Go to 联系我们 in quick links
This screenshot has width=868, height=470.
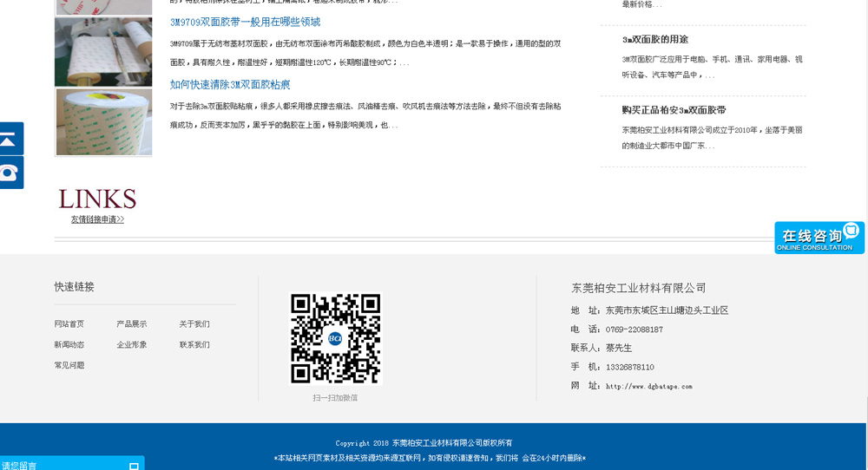[x=194, y=344]
